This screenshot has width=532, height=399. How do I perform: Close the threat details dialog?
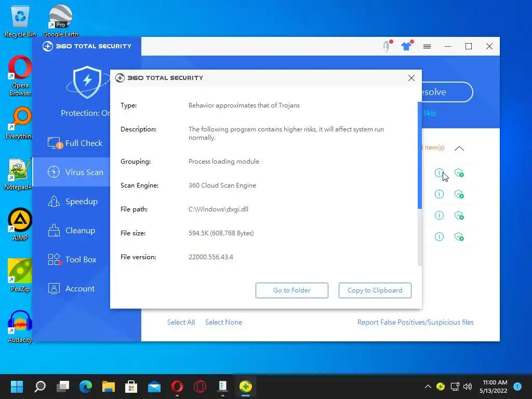(411, 78)
